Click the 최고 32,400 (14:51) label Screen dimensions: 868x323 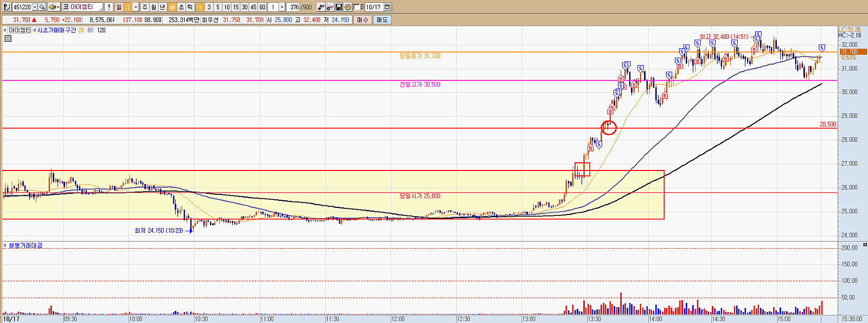(723, 37)
